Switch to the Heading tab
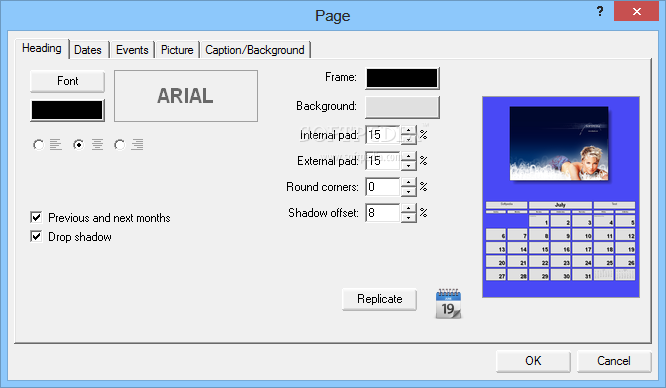This screenshot has height=388, width=666. click(x=42, y=48)
